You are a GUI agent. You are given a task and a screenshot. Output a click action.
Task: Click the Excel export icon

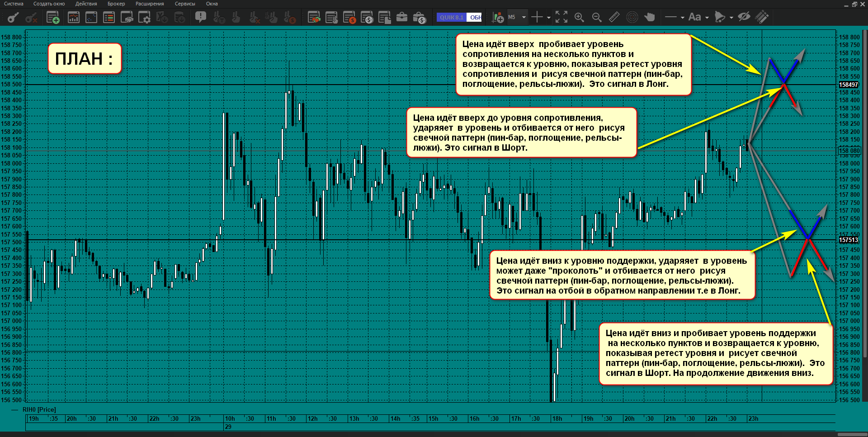[162, 18]
